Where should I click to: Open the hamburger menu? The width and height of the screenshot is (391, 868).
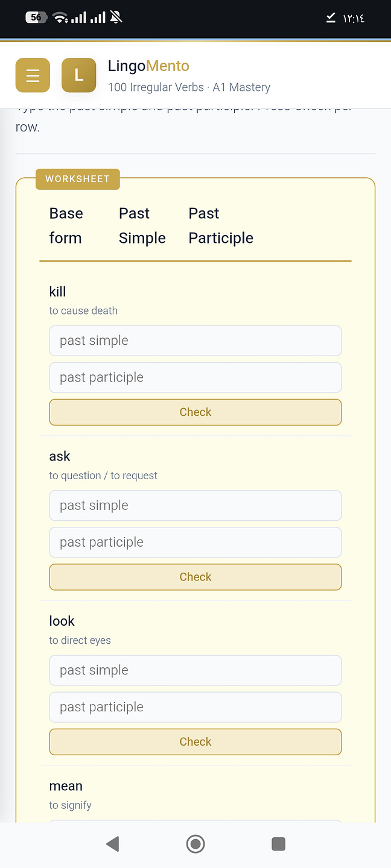33,75
